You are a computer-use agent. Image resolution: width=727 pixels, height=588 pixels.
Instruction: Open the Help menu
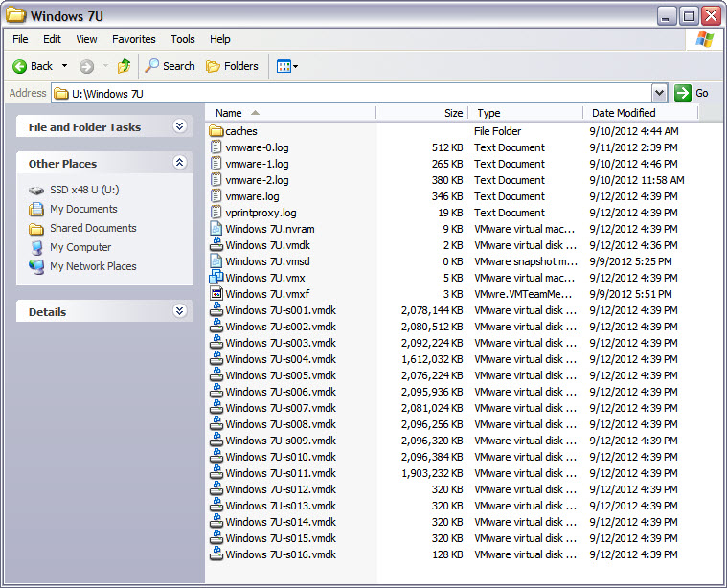pyautogui.click(x=219, y=39)
